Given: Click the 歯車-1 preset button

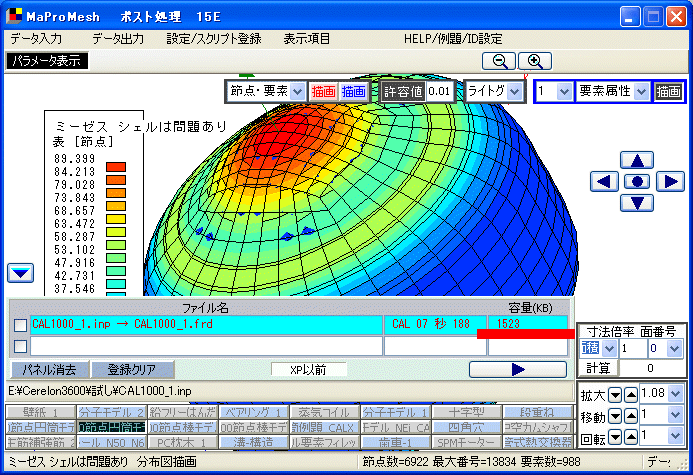Looking at the screenshot, I should coord(396,442).
